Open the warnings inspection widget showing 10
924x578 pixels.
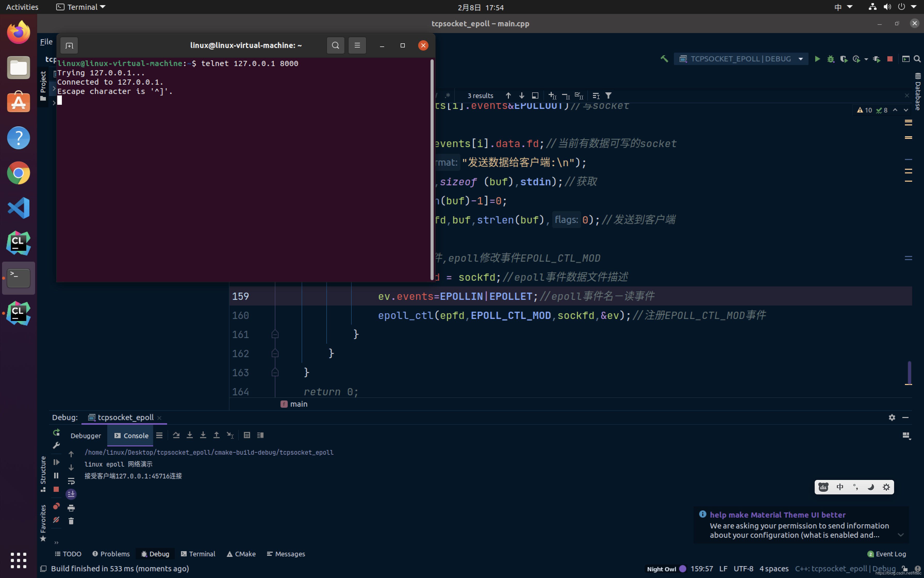coord(864,110)
